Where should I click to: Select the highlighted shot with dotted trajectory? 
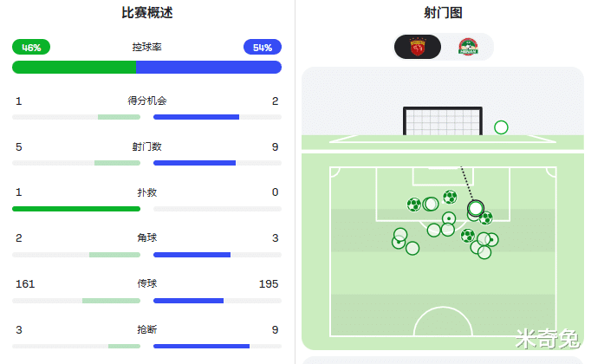(x=476, y=208)
